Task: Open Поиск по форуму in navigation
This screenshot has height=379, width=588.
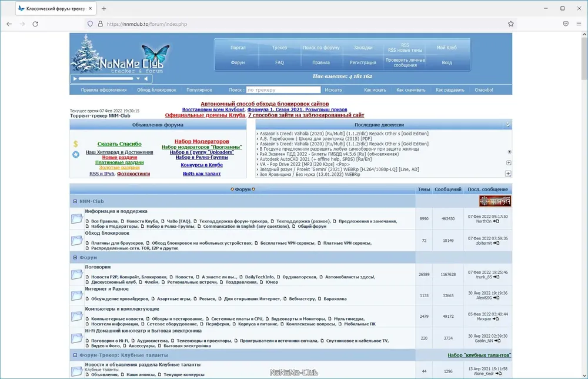Action: point(321,48)
